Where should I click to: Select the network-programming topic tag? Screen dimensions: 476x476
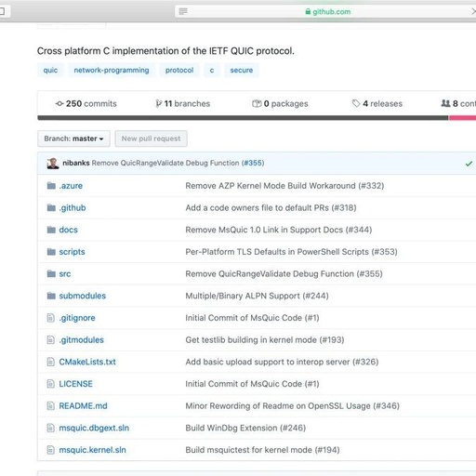click(x=112, y=70)
